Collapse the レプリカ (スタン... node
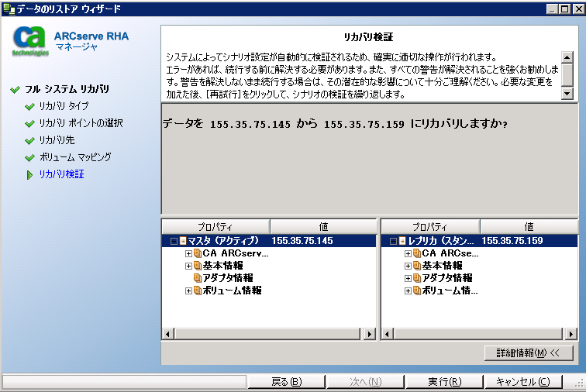 pos(393,242)
